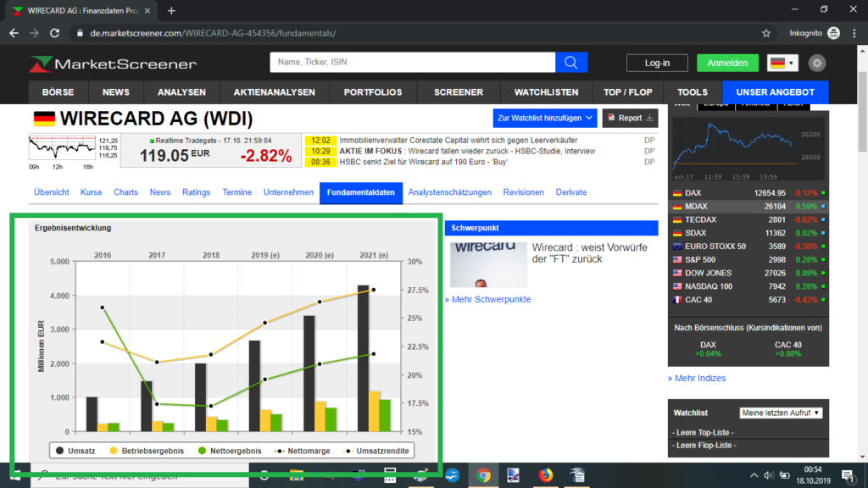Switch to the Termine tab
The width and height of the screenshot is (868, 488).
pos(237,192)
